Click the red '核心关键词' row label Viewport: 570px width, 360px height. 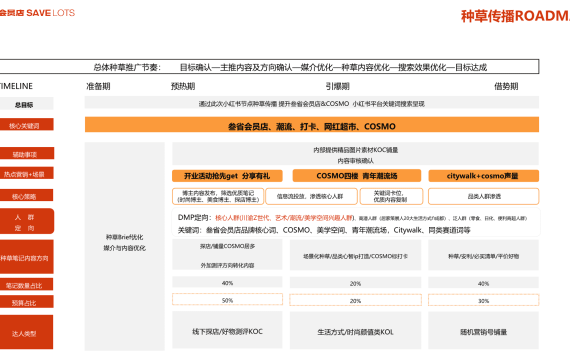(x=27, y=125)
